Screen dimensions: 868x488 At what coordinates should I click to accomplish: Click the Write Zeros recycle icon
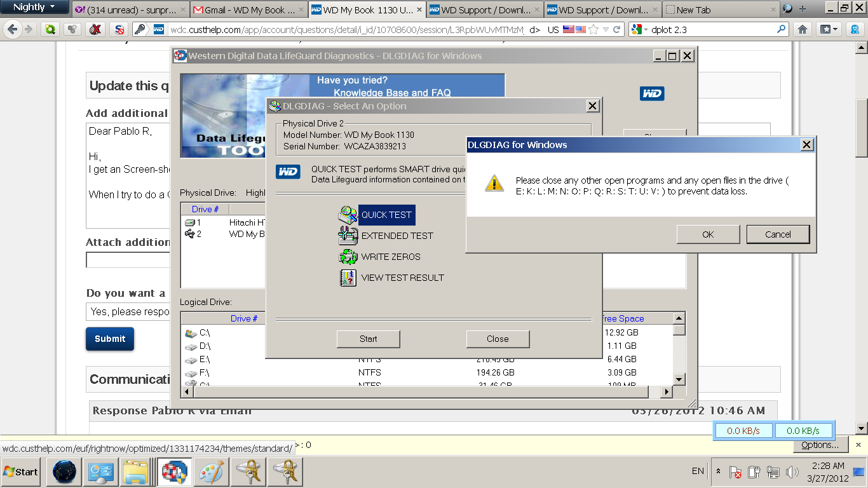(348, 257)
